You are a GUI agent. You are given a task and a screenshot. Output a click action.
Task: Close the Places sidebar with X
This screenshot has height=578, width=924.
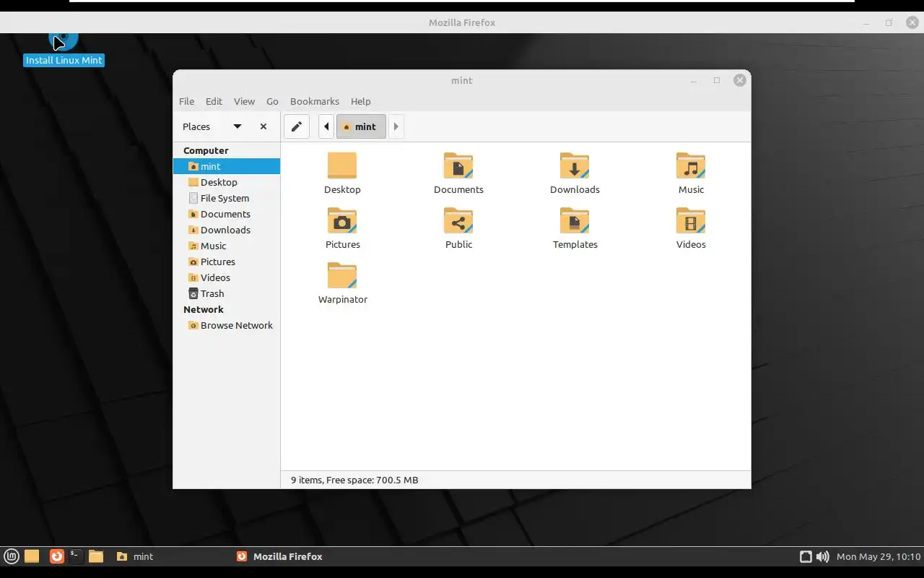point(263,126)
